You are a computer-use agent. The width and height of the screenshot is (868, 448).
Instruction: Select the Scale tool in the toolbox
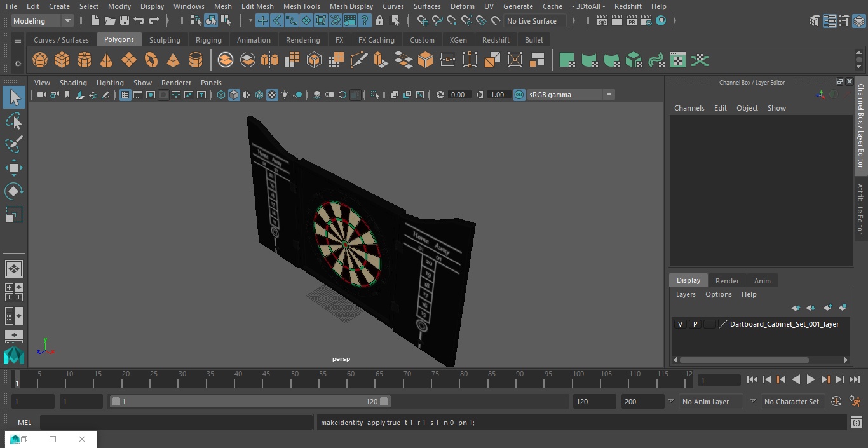[x=14, y=215]
